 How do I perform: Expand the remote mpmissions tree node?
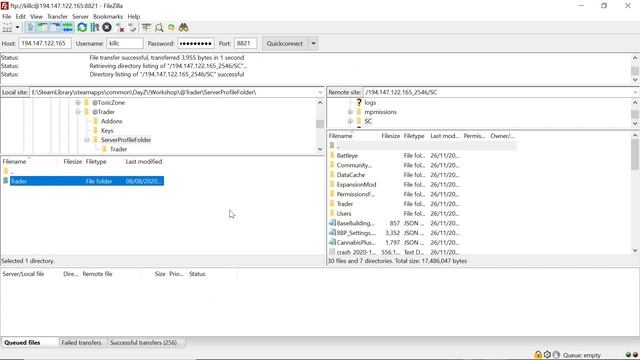[350, 112]
